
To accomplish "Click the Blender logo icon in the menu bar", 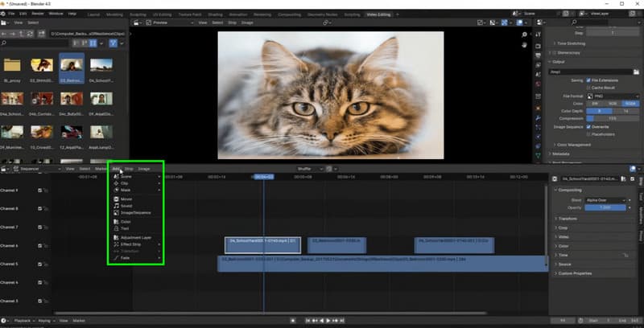I will [3, 14].
